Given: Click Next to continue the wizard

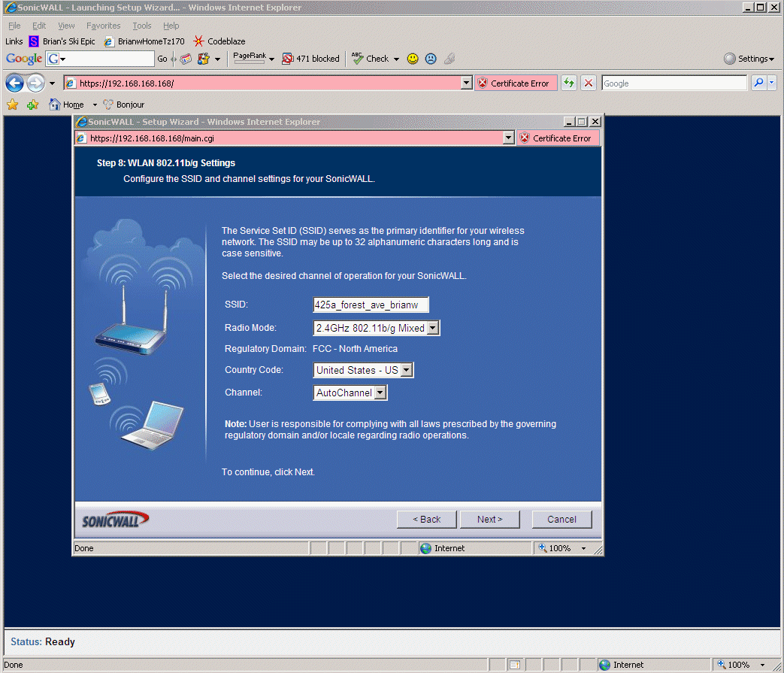Looking at the screenshot, I should click(489, 520).
